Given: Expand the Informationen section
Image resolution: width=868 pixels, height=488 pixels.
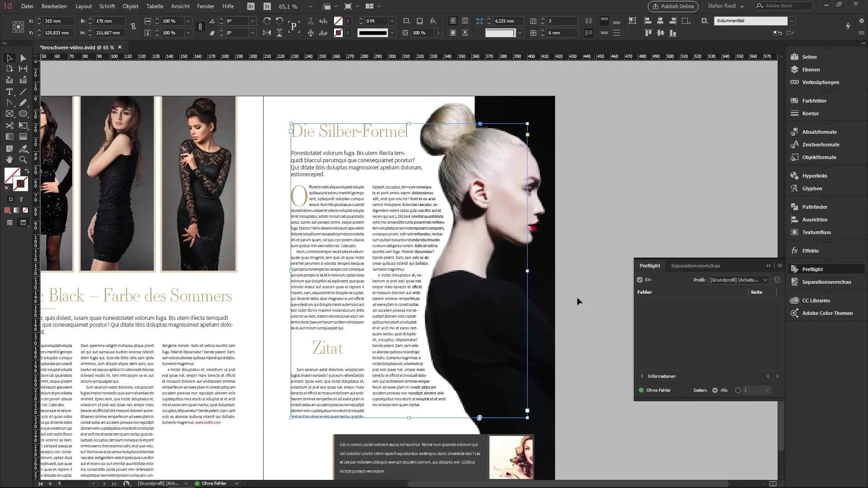Looking at the screenshot, I should 642,376.
